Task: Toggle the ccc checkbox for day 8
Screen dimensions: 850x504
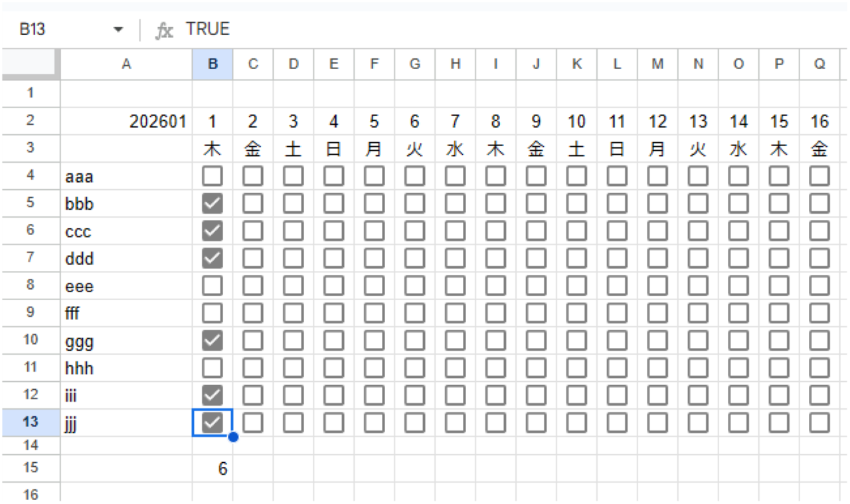Action: [x=496, y=231]
